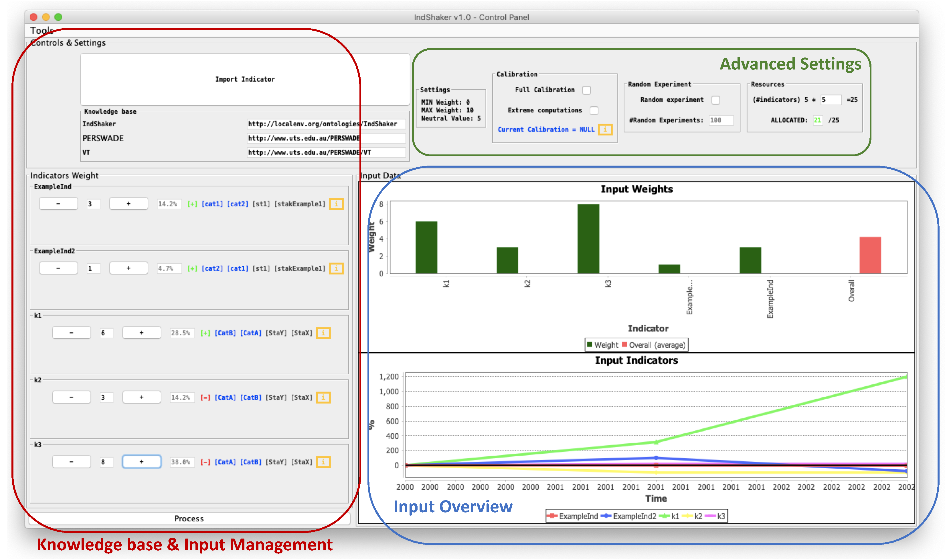The image size is (947, 560).
Task: Click the k2 indicator info icon
Action: (323, 398)
